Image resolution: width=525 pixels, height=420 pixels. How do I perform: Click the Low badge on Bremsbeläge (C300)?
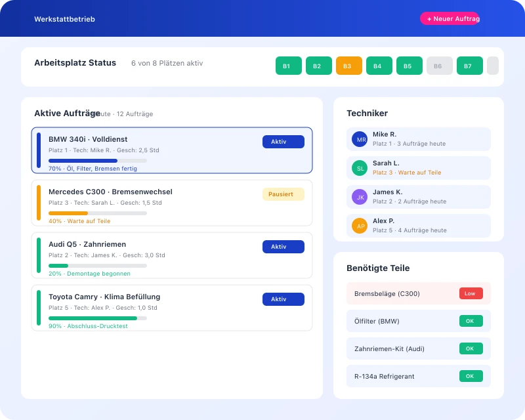click(x=471, y=293)
